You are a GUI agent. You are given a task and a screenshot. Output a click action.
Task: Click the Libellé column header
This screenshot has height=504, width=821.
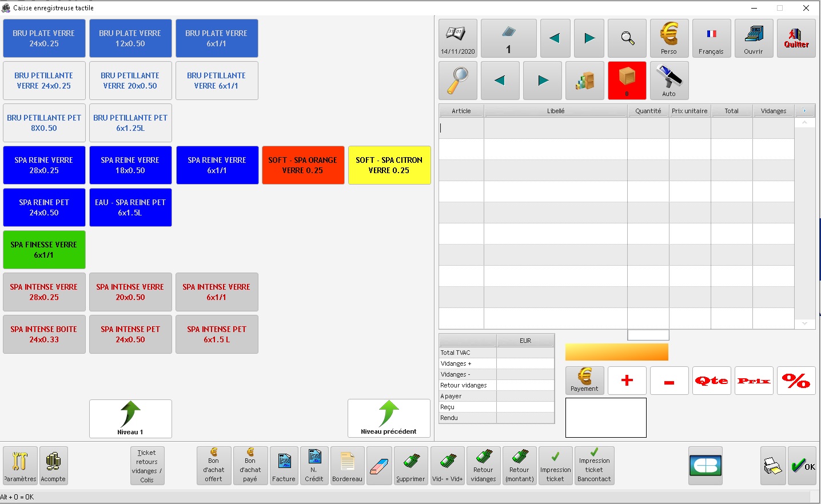pos(556,111)
